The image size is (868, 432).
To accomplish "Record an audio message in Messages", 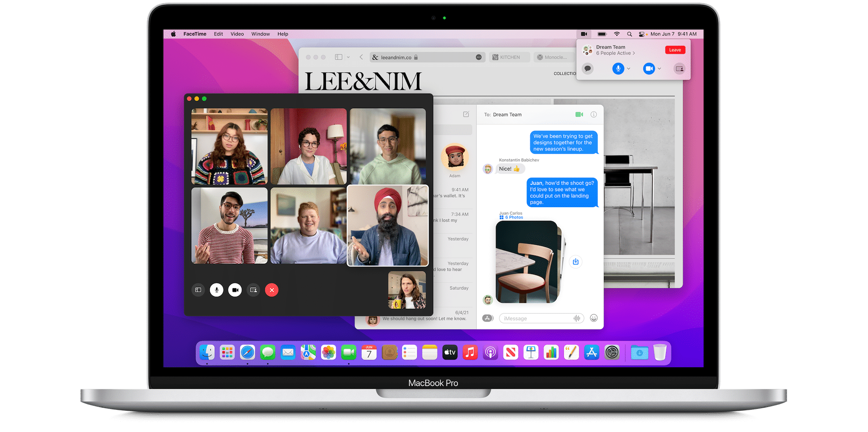I will [x=577, y=318].
